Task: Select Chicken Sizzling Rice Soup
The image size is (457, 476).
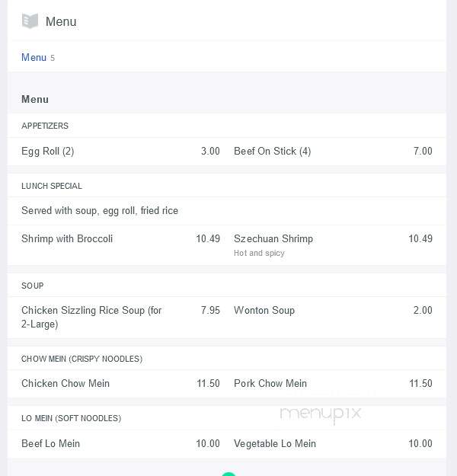Action: [91, 318]
